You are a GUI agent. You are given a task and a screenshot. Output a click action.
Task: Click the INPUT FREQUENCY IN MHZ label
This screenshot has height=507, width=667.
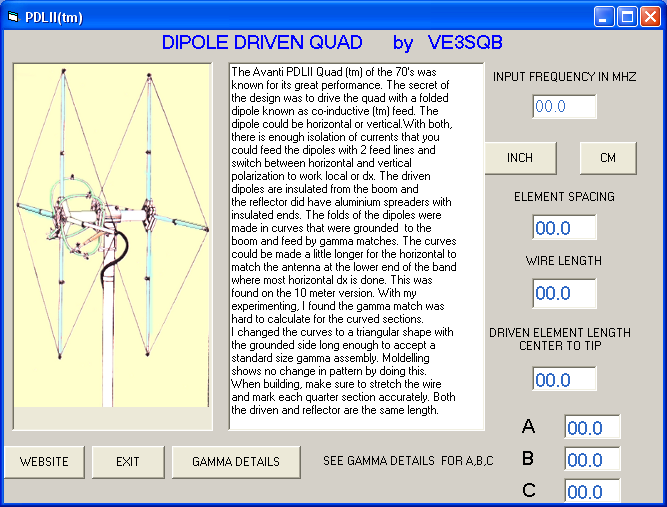point(564,77)
